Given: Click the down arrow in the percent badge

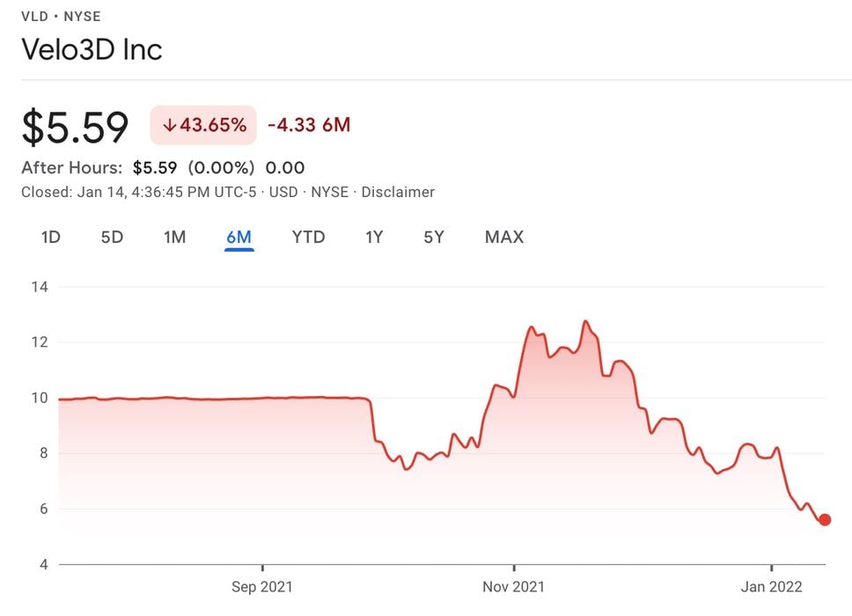Looking at the screenshot, I should [x=169, y=125].
